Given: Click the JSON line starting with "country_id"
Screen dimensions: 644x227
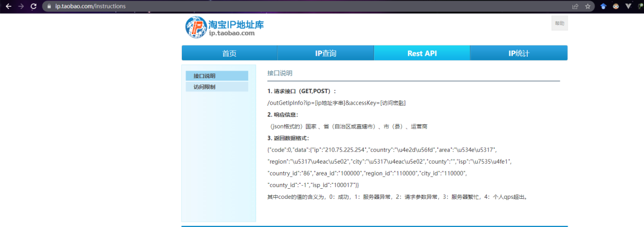Looking at the screenshot, I should 367,174.
